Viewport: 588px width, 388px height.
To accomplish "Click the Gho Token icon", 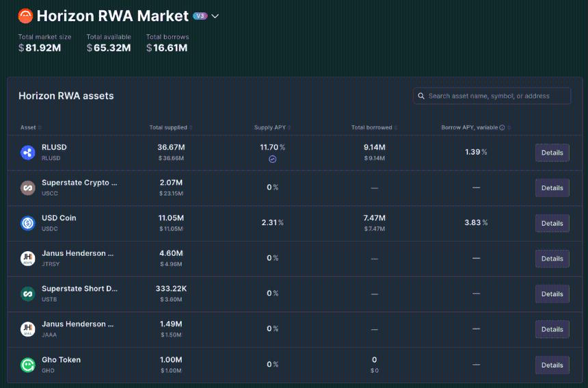I will [x=28, y=365].
